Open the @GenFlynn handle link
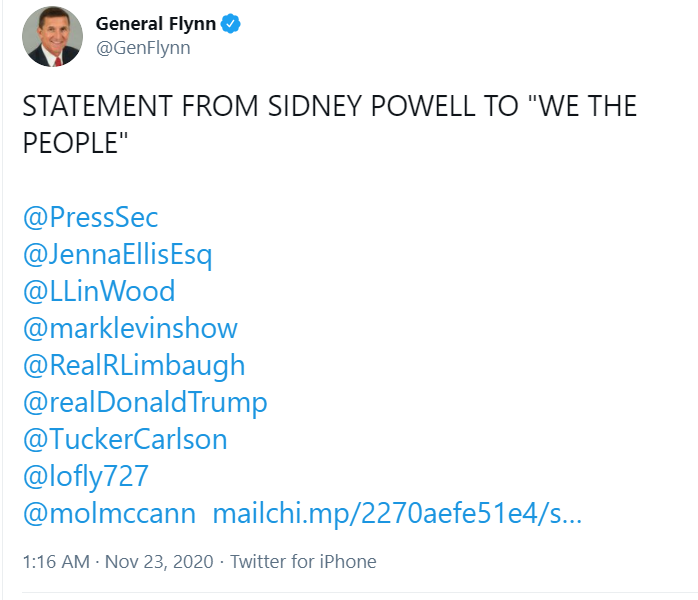This screenshot has width=698, height=600. (143, 48)
